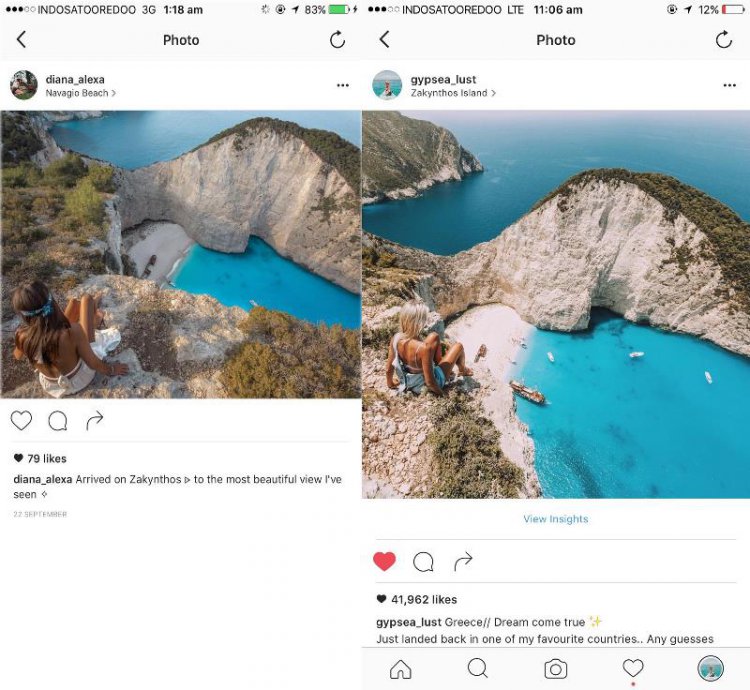Comment on gypsea_lust's post

(423, 562)
